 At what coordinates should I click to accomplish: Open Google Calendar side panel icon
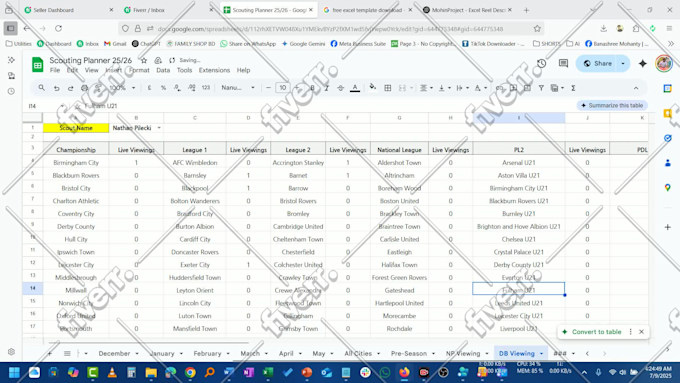667,88
